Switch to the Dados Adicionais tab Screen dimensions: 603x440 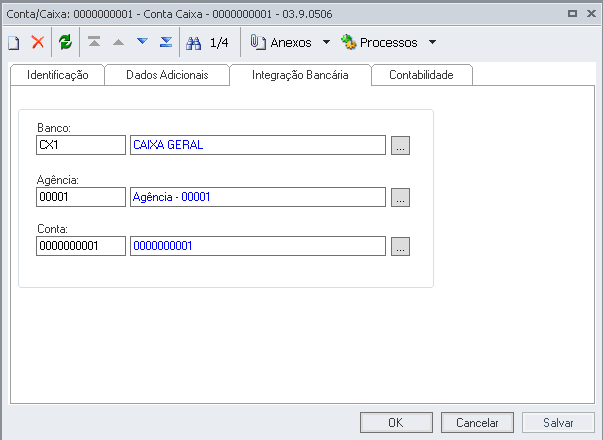pyautogui.click(x=167, y=75)
